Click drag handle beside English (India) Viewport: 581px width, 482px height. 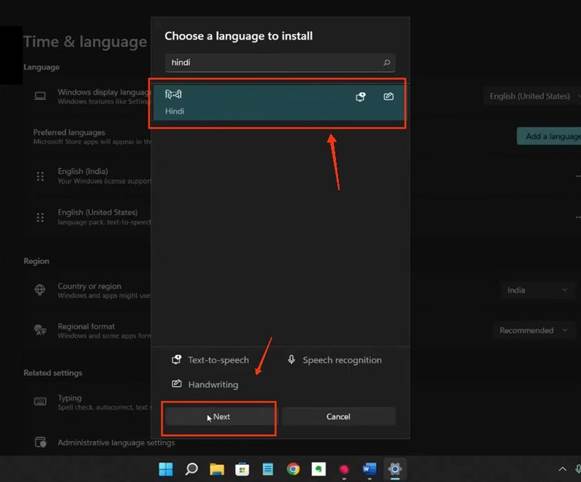click(x=40, y=176)
